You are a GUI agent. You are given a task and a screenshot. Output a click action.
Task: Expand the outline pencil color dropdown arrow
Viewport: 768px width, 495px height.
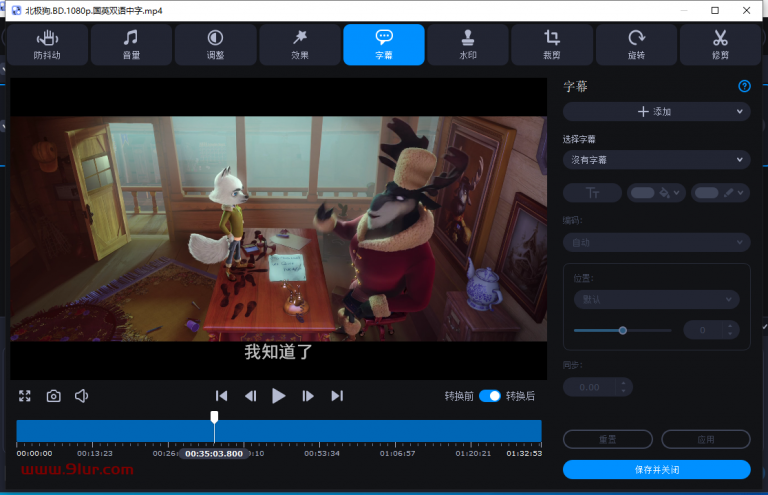point(741,193)
